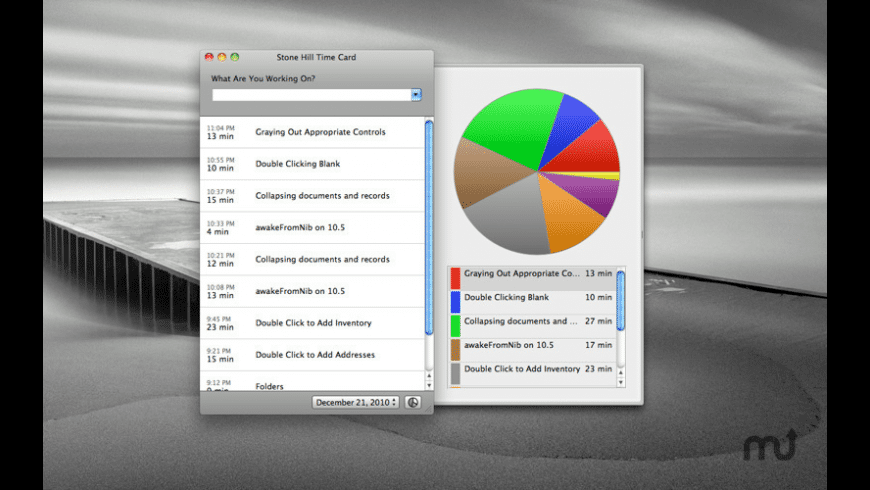The image size is (870, 490).
Task: Select 'Collapsing documents and records' 15 min entry
Action: tap(312, 195)
